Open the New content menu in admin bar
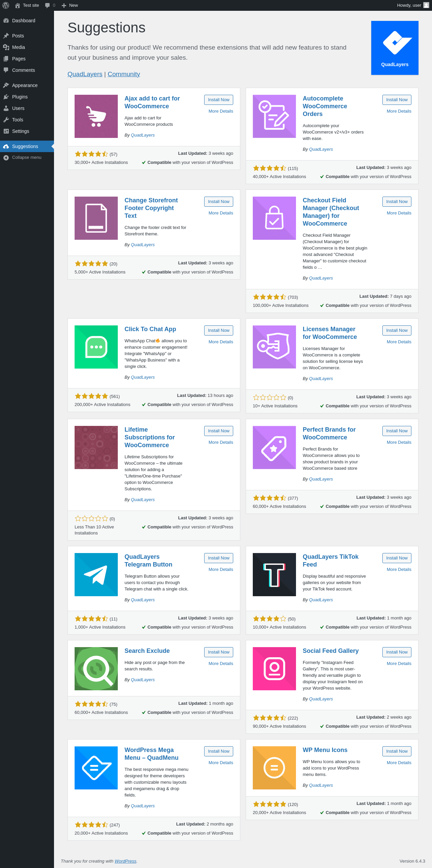 pos(70,5)
